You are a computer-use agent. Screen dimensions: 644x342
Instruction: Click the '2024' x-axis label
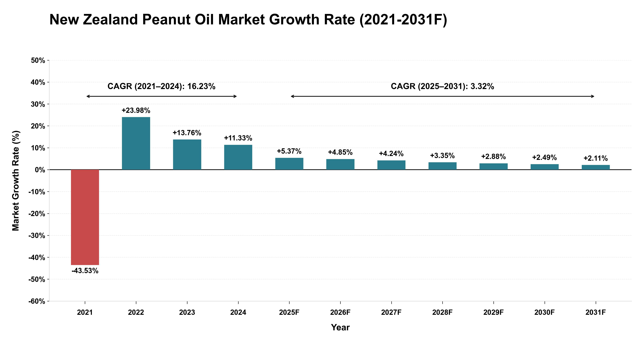(238, 312)
